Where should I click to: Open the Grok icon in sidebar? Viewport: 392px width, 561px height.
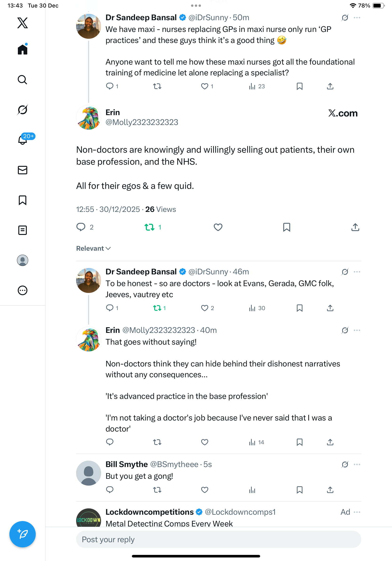pos(23,110)
